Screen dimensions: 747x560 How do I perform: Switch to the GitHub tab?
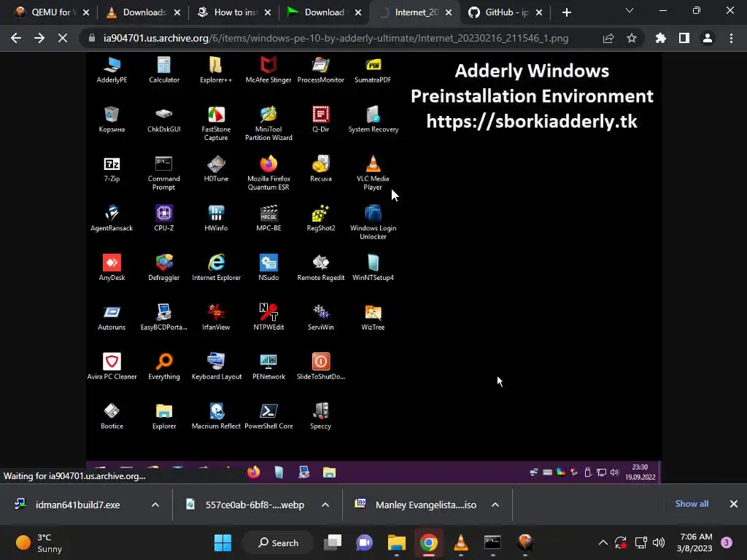pyautogui.click(x=499, y=12)
